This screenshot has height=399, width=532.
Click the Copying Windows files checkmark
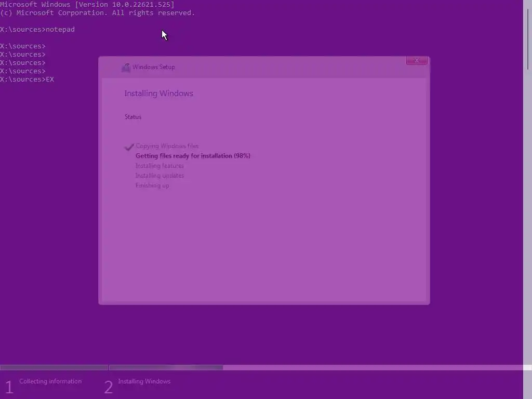pyautogui.click(x=129, y=147)
